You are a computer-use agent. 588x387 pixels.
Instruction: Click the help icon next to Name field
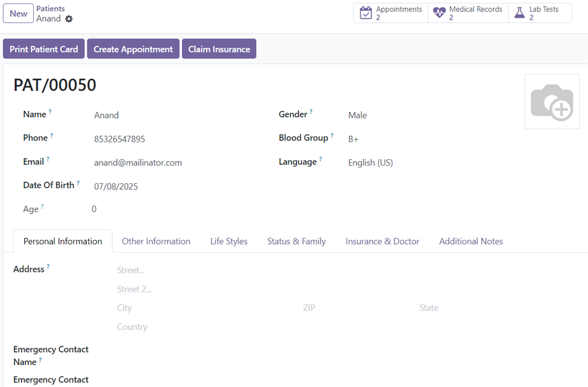(x=50, y=111)
